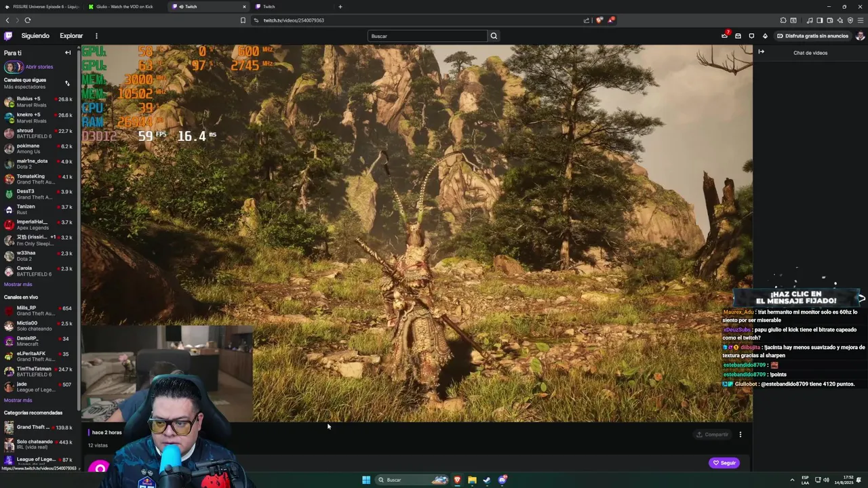The image size is (868, 488).
Task: Follow the channel with Seguir button
Action: click(x=724, y=463)
